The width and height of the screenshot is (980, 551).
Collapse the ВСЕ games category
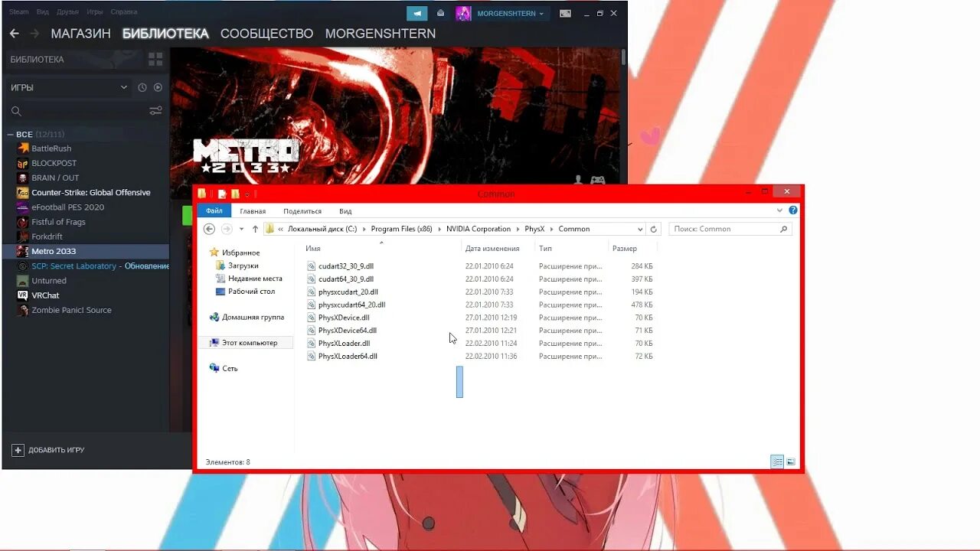point(11,135)
